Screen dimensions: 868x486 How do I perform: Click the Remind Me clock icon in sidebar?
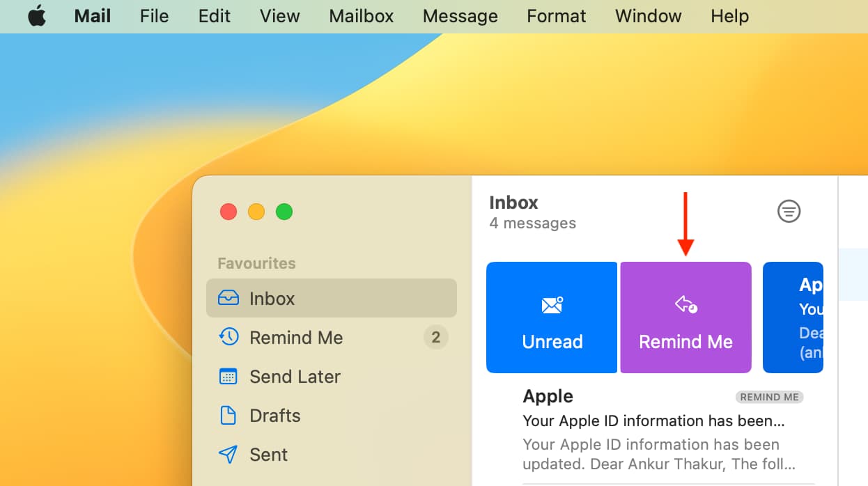click(228, 337)
